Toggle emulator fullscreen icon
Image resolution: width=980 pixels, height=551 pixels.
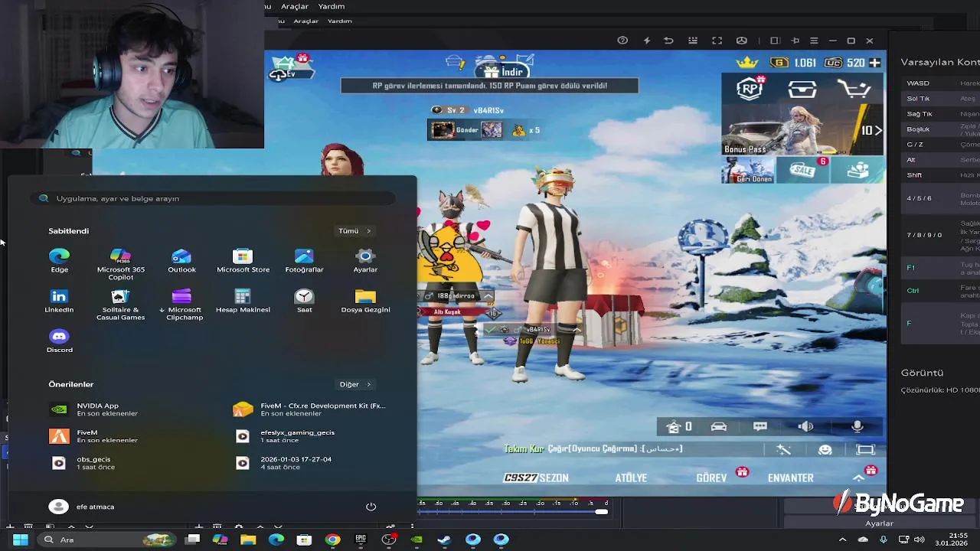click(x=717, y=41)
